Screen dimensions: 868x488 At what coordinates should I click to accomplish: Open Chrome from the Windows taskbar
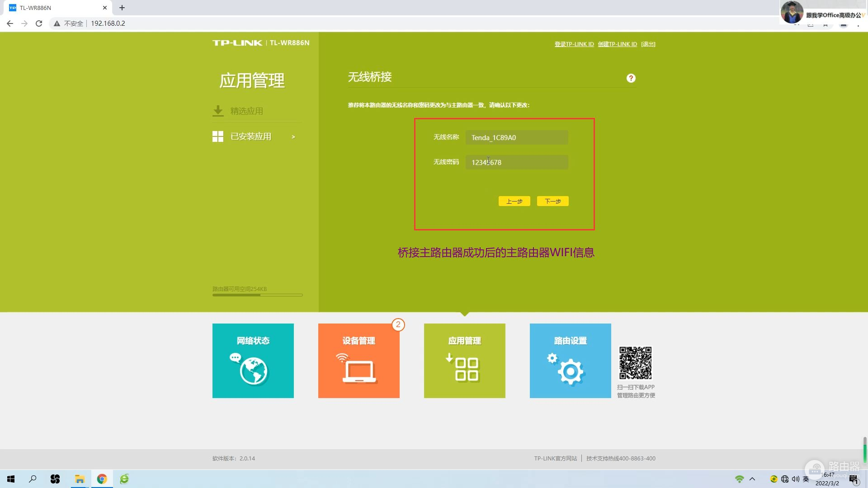coord(102,479)
